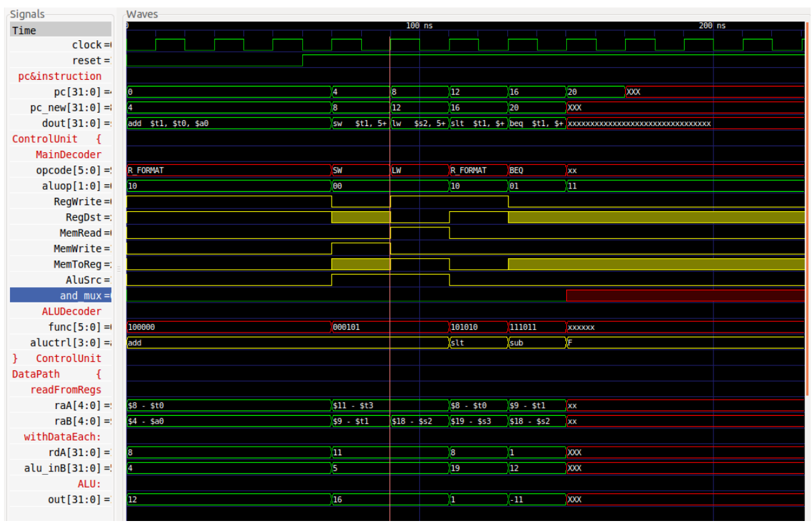Click the '$9 - $t1' raA value
812x523 pixels.
pyautogui.click(x=529, y=406)
